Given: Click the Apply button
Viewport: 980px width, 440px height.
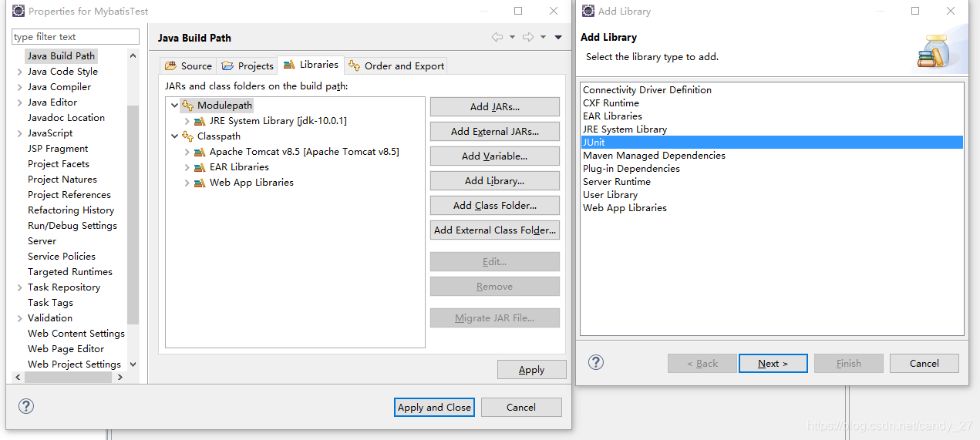Looking at the screenshot, I should [x=532, y=370].
